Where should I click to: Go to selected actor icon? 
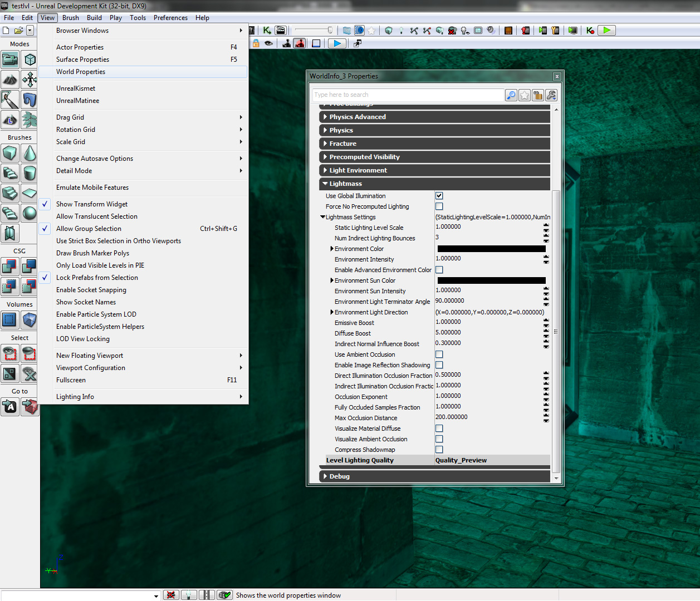(10, 407)
